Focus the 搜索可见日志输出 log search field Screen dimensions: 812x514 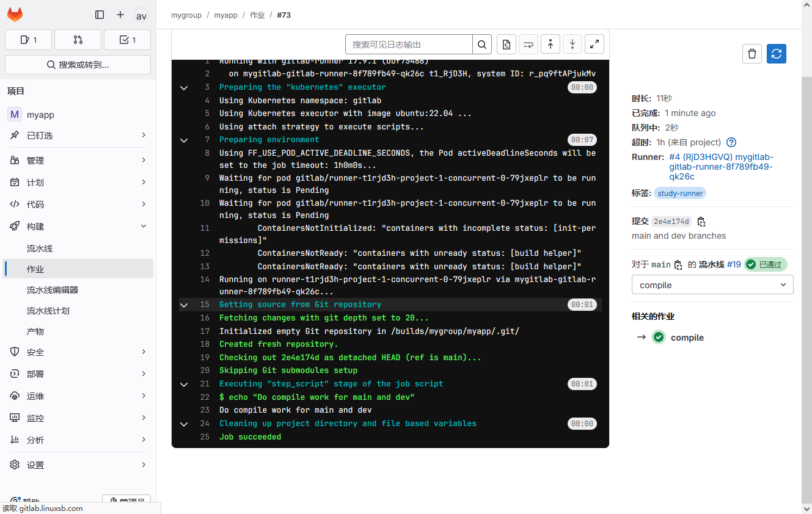click(x=409, y=44)
